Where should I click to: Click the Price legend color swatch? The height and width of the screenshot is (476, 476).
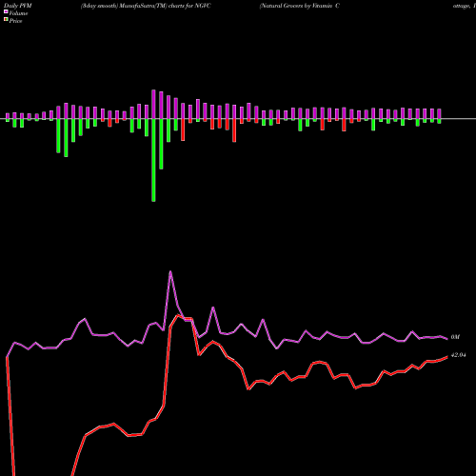[6, 20]
